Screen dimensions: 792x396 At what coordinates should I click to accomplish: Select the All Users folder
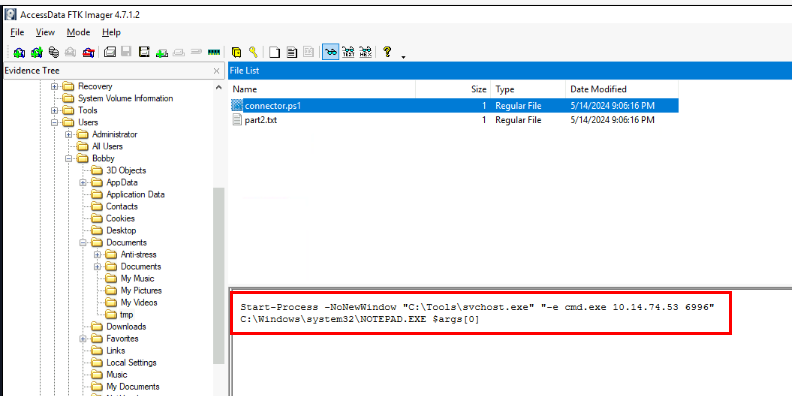(107, 146)
